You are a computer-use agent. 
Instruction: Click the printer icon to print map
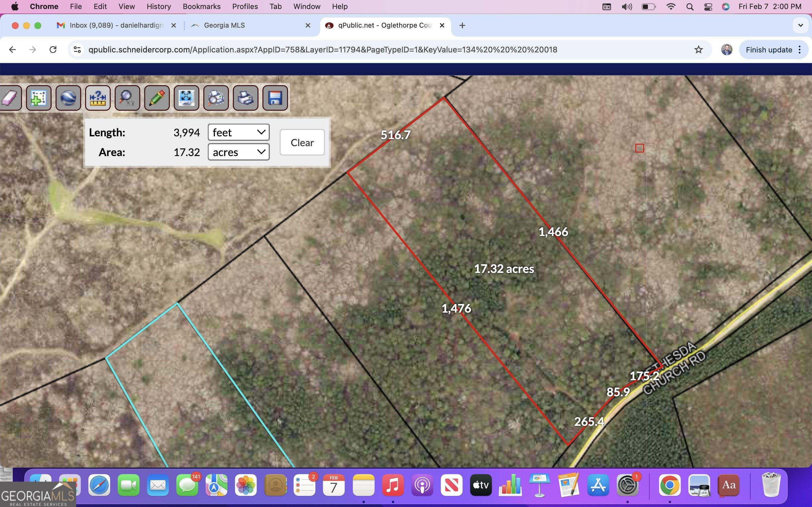(x=245, y=98)
